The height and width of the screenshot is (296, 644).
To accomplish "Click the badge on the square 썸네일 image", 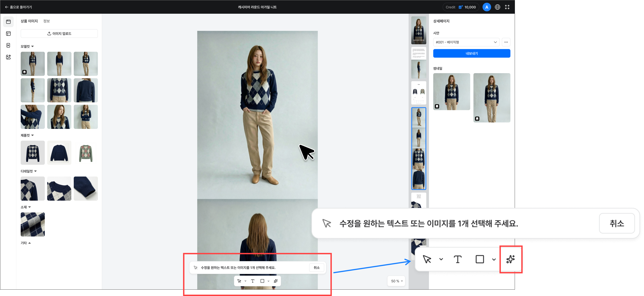I will pos(437,106).
